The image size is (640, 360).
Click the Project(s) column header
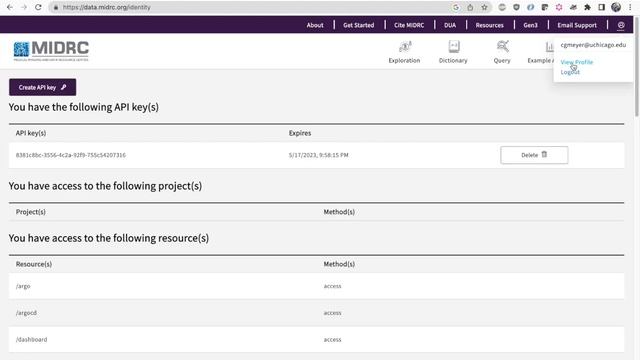(x=31, y=212)
